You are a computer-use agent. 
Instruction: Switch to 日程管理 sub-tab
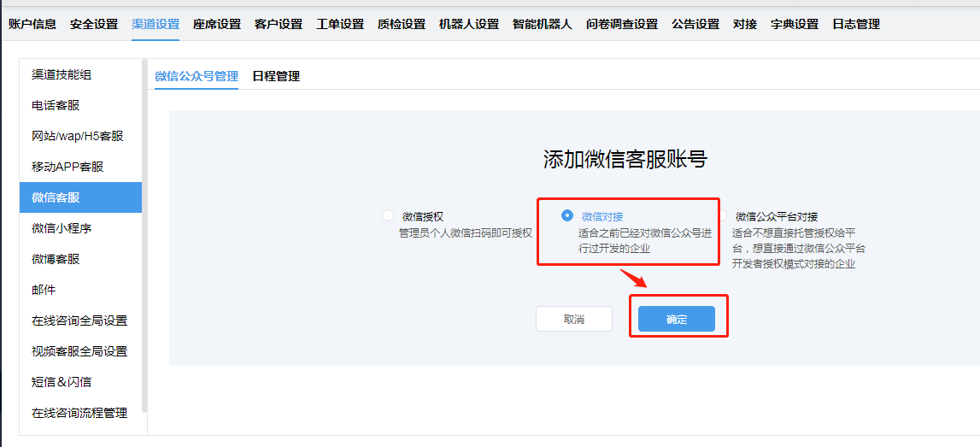point(276,76)
